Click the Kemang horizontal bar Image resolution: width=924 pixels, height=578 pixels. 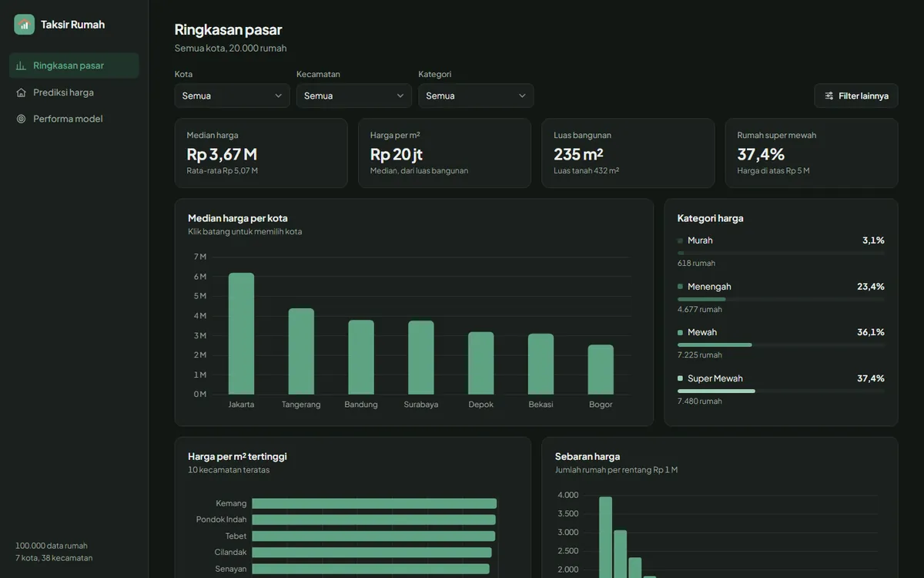pos(374,503)
